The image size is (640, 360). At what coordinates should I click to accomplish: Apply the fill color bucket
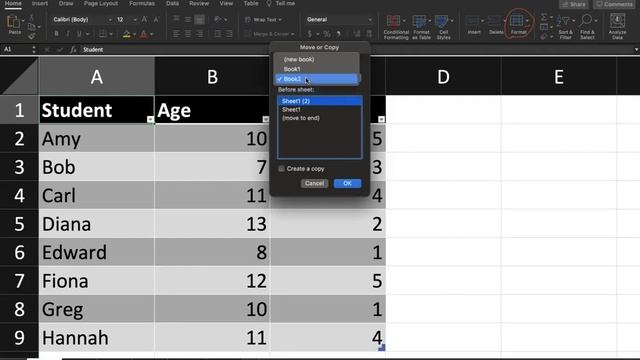click(127, 34)
